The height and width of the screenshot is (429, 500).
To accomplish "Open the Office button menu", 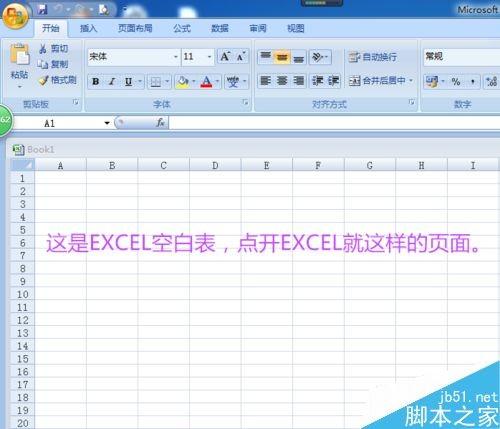I will coord(15,15).
